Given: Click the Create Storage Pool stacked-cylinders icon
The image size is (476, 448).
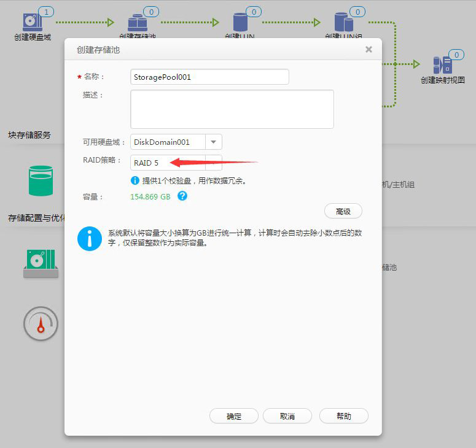Looking at the screenshot, I should click(138, 23).
